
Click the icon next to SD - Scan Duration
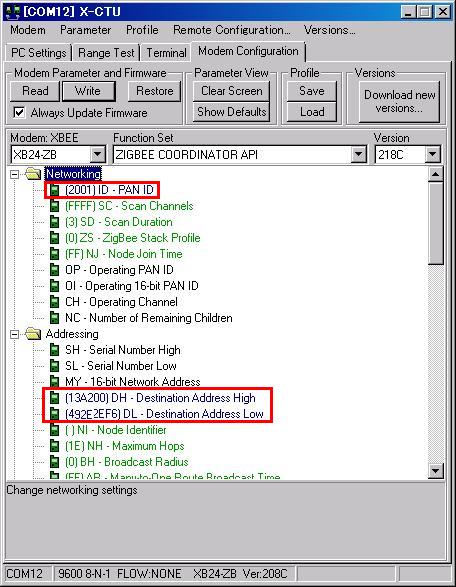click(55, 222)
